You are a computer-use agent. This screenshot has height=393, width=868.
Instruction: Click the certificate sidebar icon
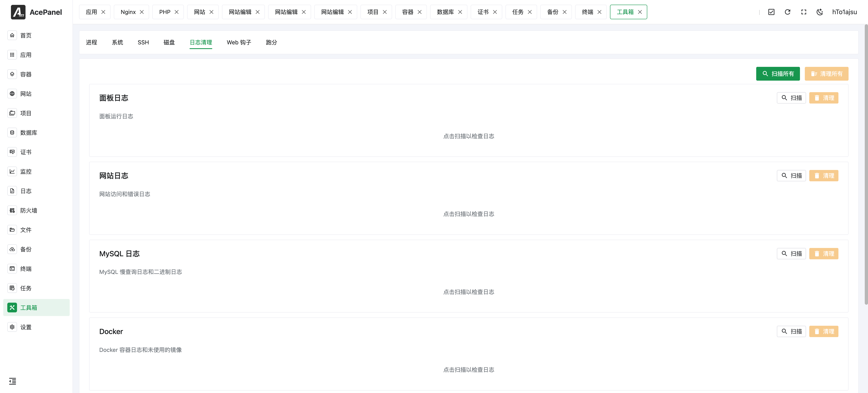(12, 152)
